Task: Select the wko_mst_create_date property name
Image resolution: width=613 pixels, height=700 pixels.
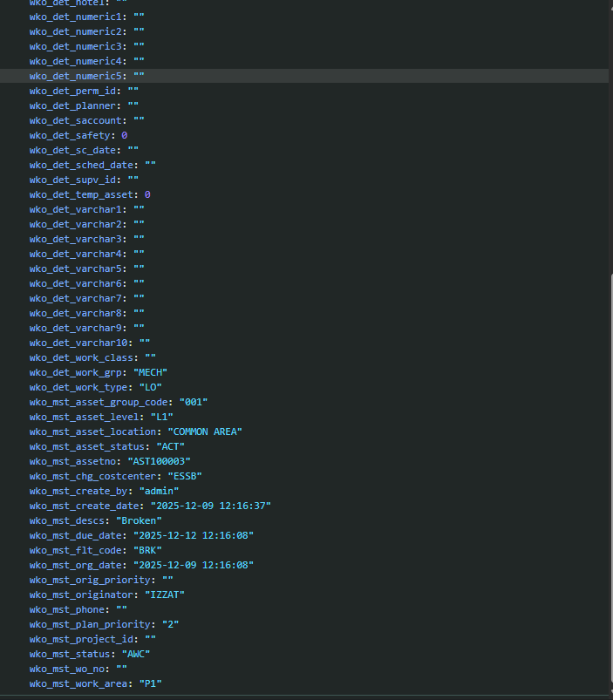Action: 86,506
